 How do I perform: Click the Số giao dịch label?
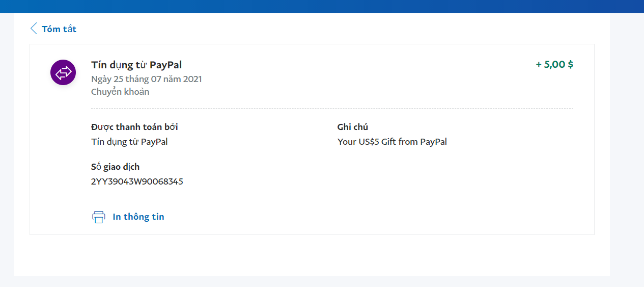115,167
